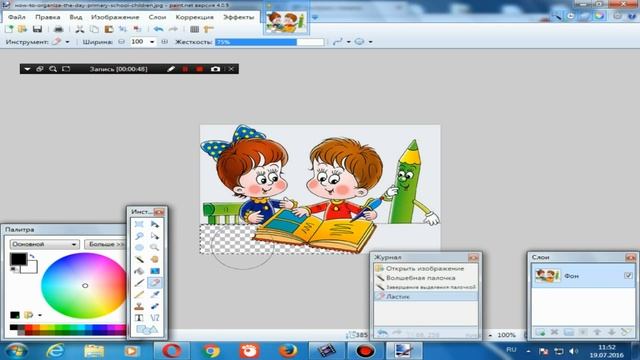The height and width of the screenshot is (360, 640).
Task: Click the Copy toolbar icon
Action: coord(94,29)
